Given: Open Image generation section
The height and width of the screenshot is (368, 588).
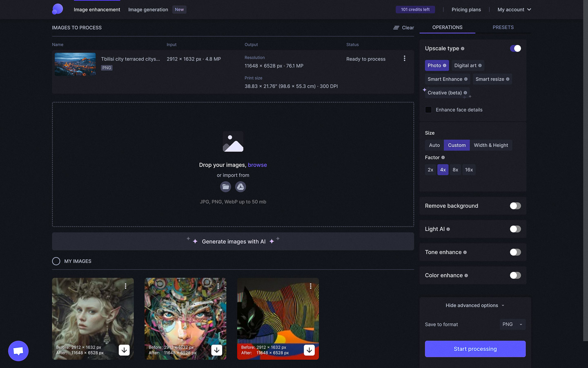Looking at the screenshot, I should pyautogui.click(x=148, y=9).
